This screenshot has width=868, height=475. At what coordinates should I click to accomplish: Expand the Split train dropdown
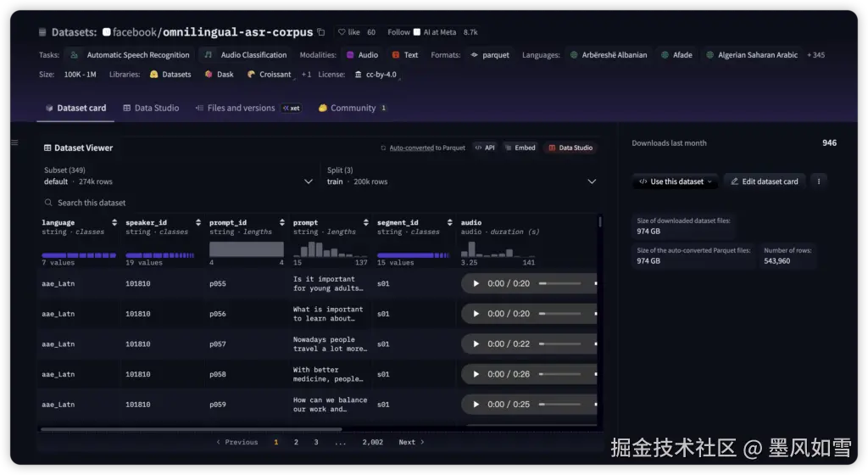pyautogui.click(x=461, y=176)
